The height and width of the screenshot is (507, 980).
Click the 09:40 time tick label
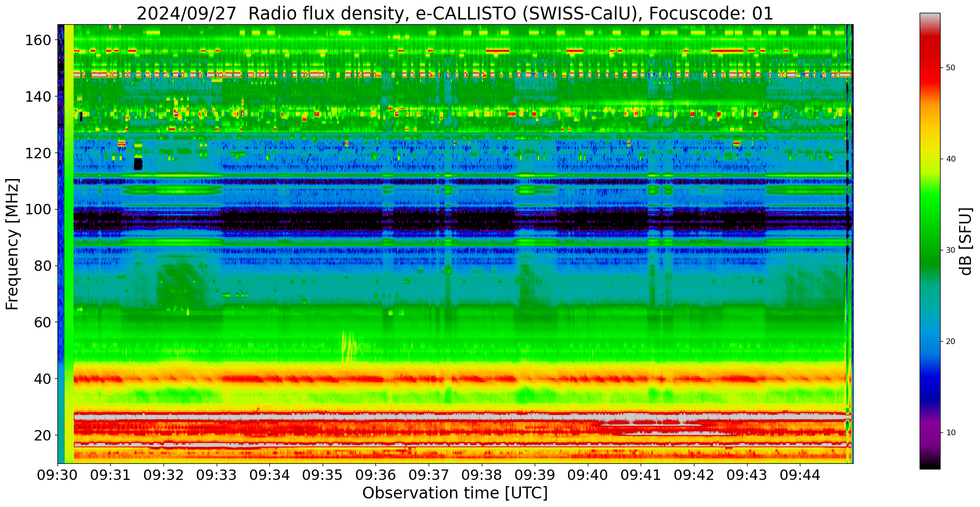(588, 475)
